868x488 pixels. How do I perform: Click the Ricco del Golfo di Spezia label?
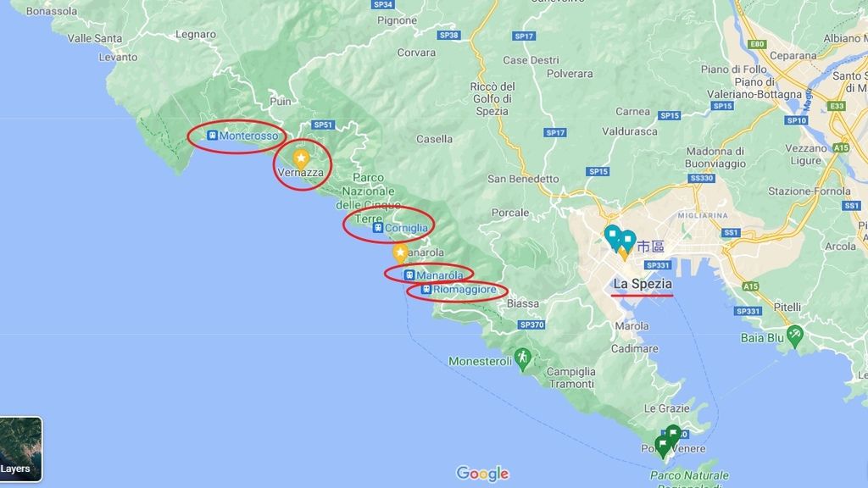[492, 99]
